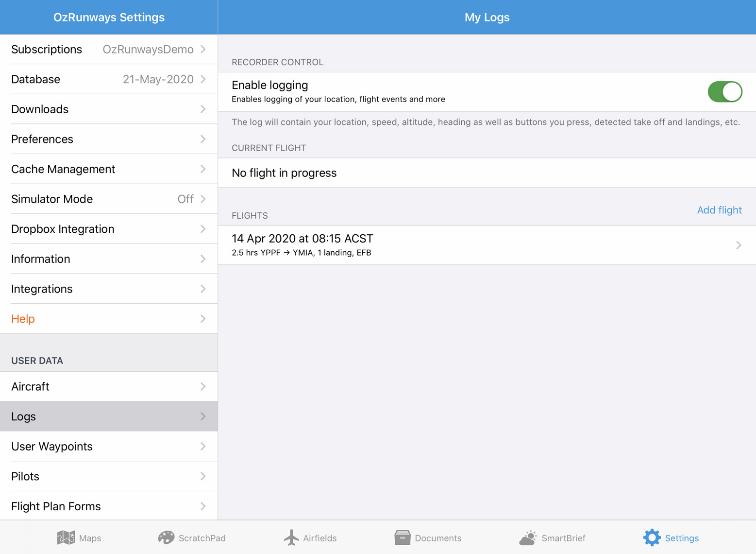Screen dimensions: 756x554
Task: Open the Preferences row label
Action: click(x=42, y=139)
